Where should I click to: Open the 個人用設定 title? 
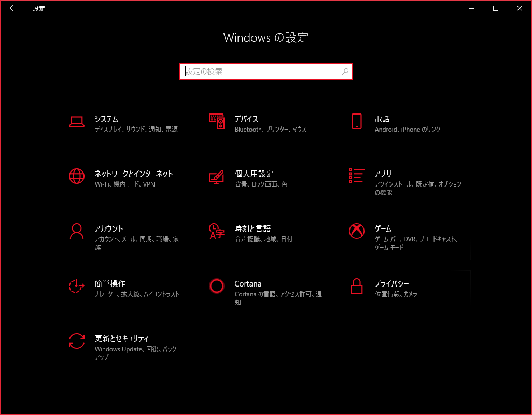tap(254, 174)
